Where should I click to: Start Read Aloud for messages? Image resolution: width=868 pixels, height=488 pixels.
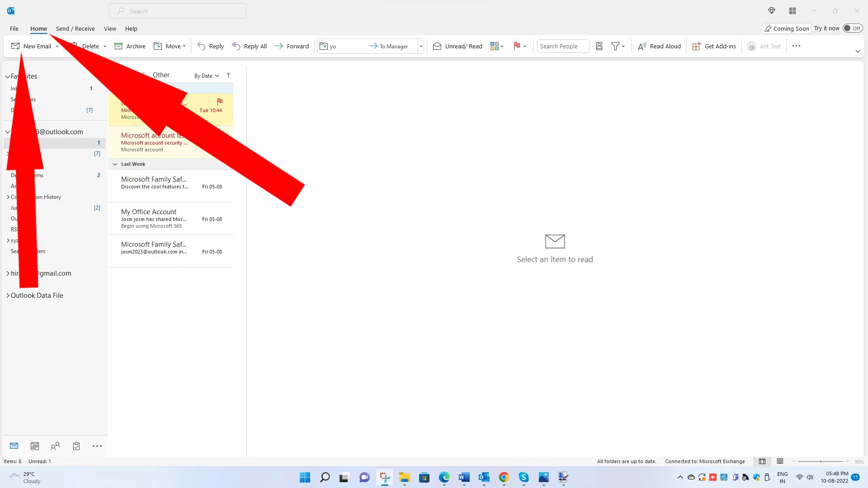(659, 46)
